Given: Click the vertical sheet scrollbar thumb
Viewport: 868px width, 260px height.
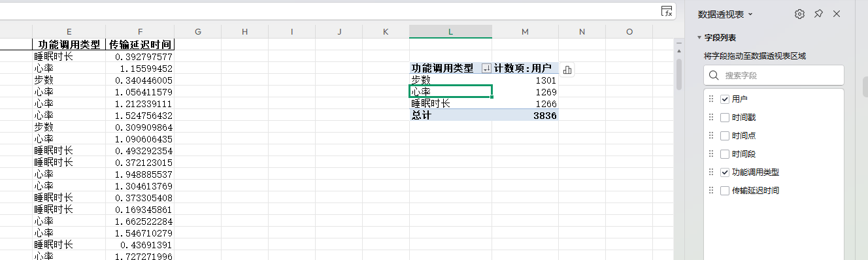Looking at the screenshot, I should [679, 74].
